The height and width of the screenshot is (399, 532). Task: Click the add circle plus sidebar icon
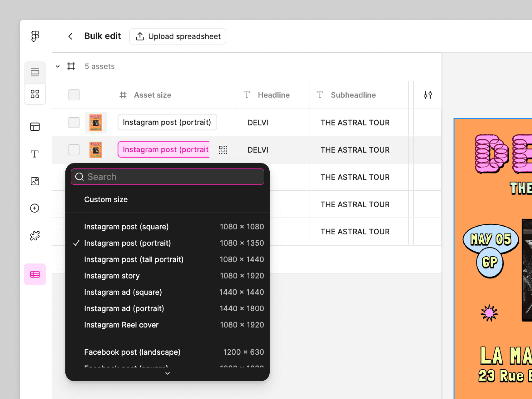click(35, 208)
